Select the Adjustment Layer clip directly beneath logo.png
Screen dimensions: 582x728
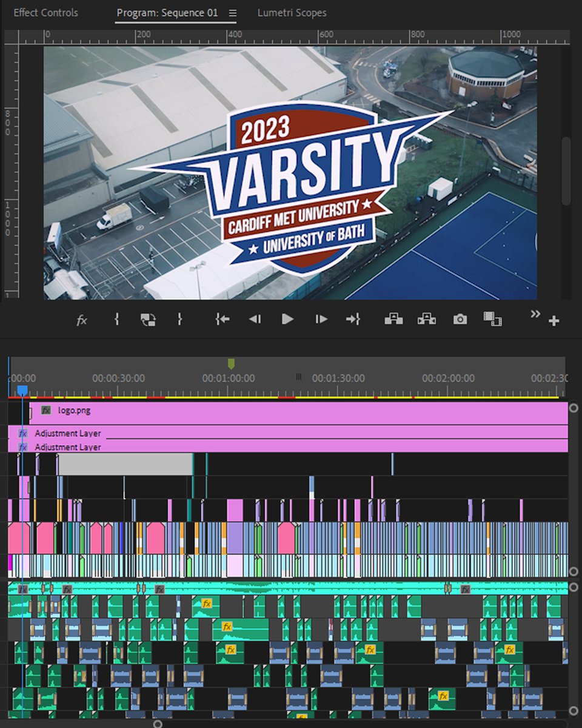coord(288,433)
